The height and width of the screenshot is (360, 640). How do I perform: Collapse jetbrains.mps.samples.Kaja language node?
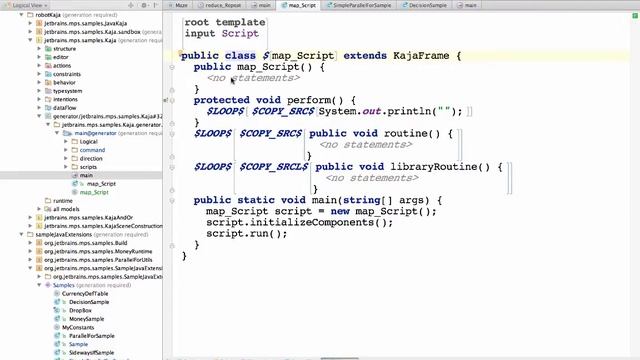(x=30, y=40)
